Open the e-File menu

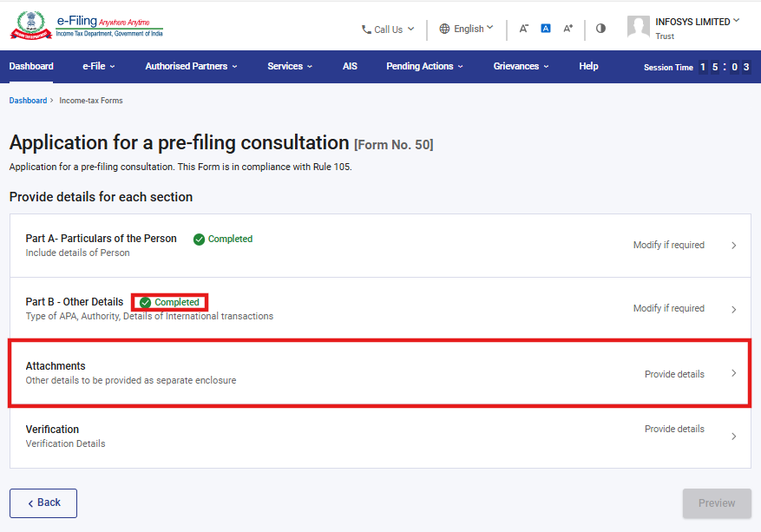tap(99, 66)
